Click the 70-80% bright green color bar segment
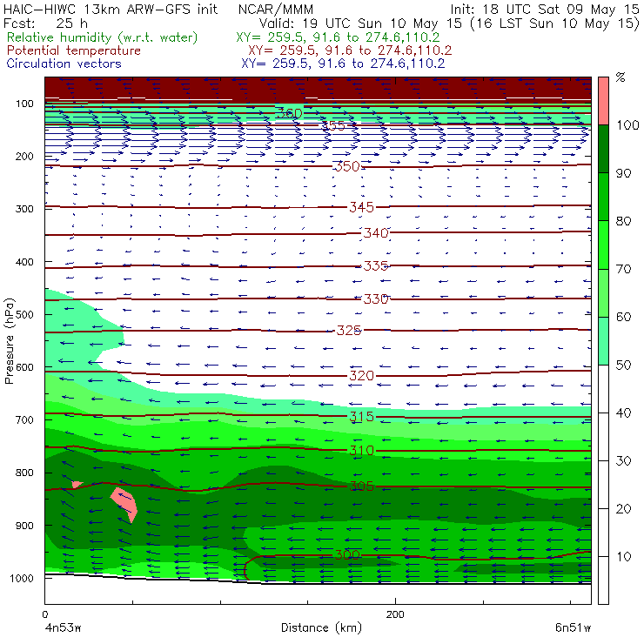 coord(603,245)
